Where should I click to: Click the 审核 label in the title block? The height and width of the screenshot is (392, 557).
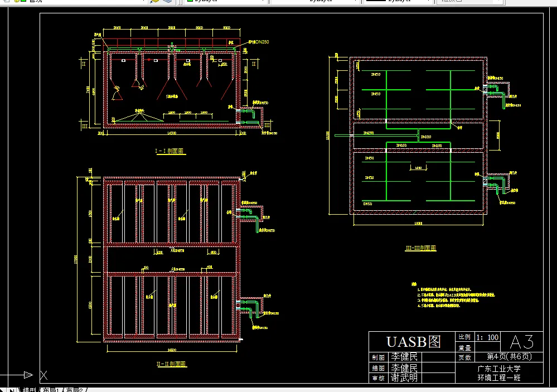click(x=379, y=379)
